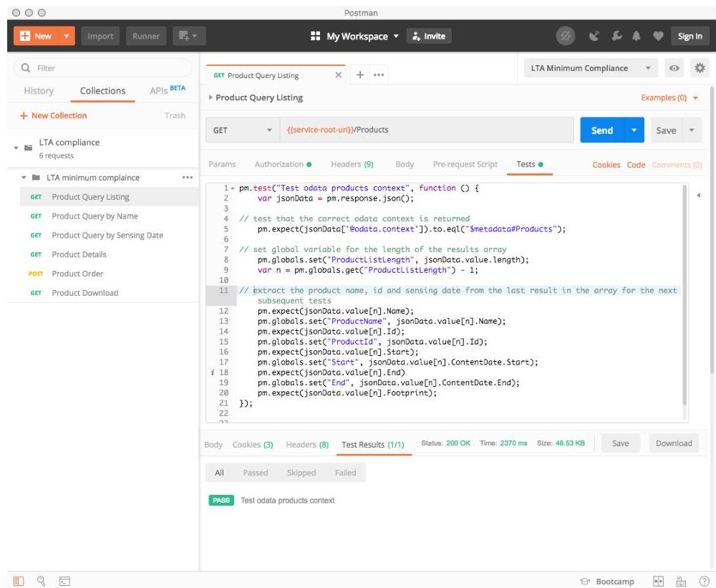This screenshot has width=716, height=588.
Task: Click the Invite button
Action: (429, 36)
